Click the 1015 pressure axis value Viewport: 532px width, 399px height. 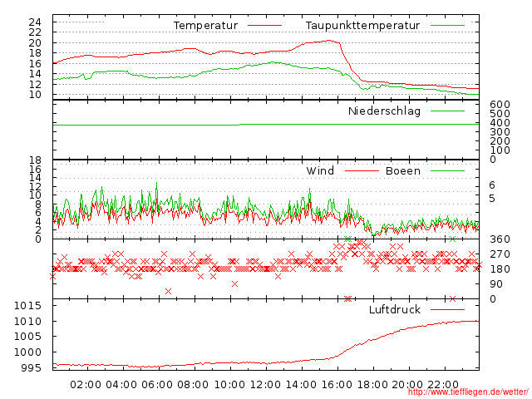tap(27, 306)
